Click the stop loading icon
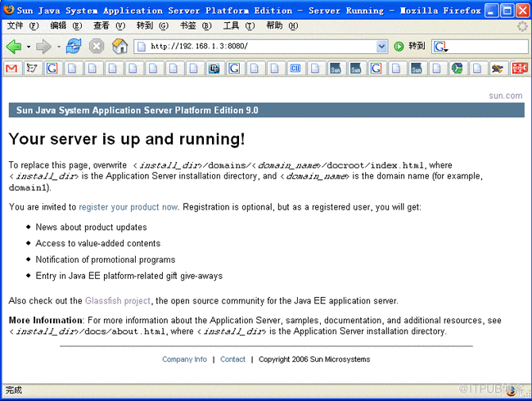Viewport: 532px width, 401px height. 97,46
